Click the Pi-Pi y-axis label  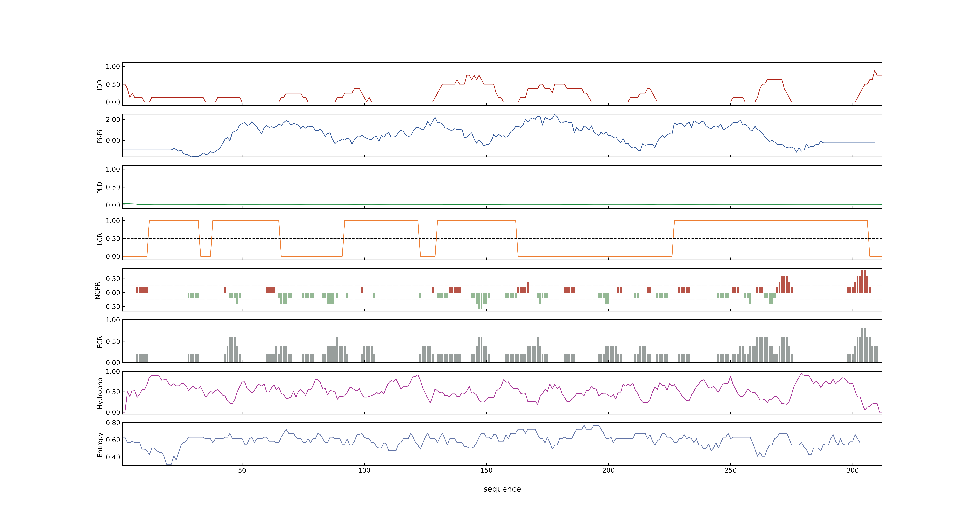point(100,136)
